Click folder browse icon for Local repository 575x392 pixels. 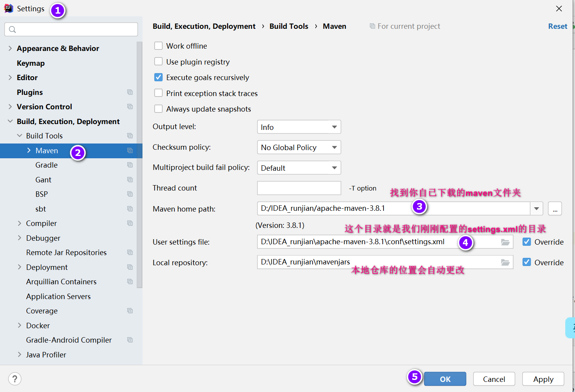pos(505,262)
